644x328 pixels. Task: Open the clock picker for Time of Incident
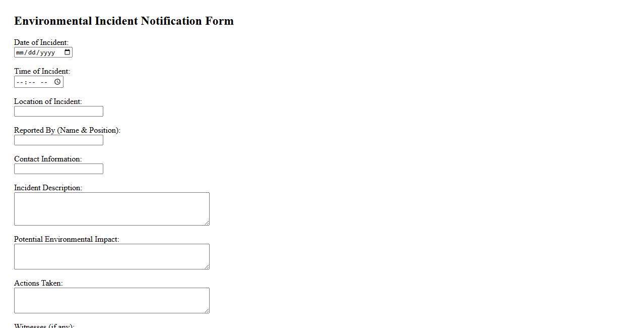click(57, 82)
